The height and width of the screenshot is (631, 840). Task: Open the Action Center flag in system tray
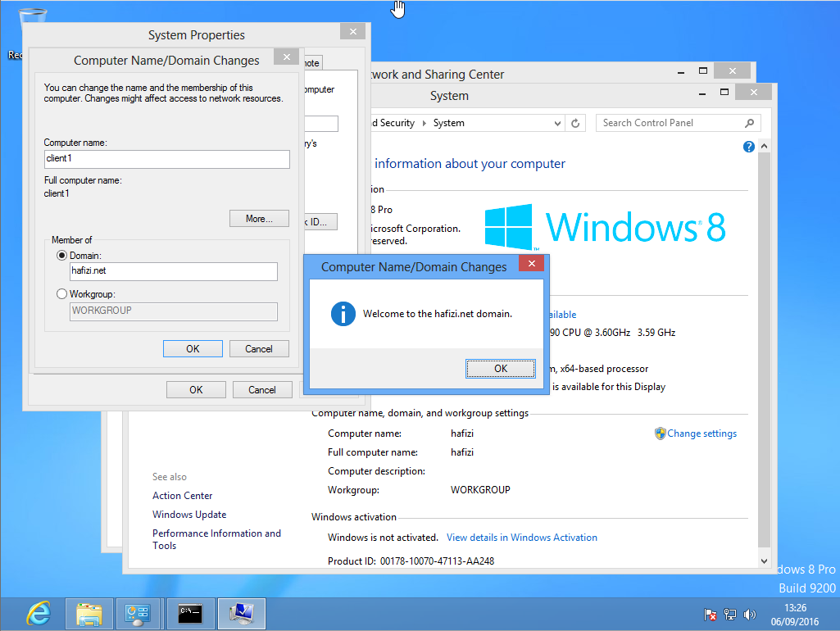[x=710, y=615]
